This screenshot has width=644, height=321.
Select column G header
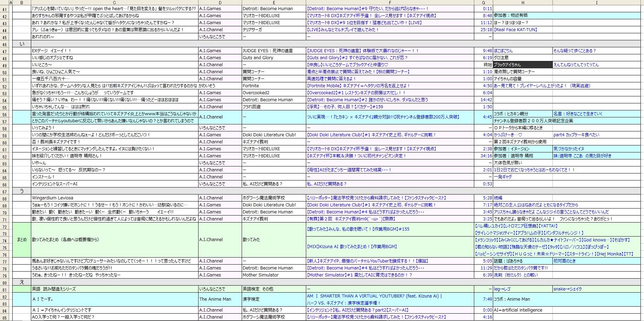coord(483,2)
